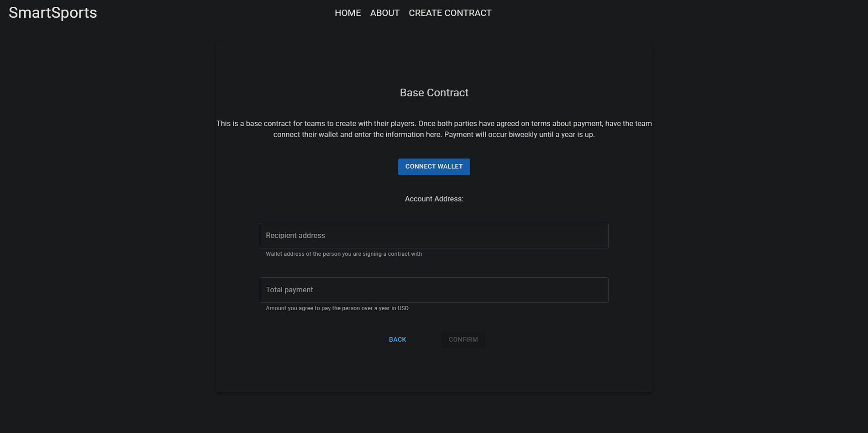Click the Recipient address placeholder text
The width and height of the screenshot is (868, 433).
tap(295, 235)
